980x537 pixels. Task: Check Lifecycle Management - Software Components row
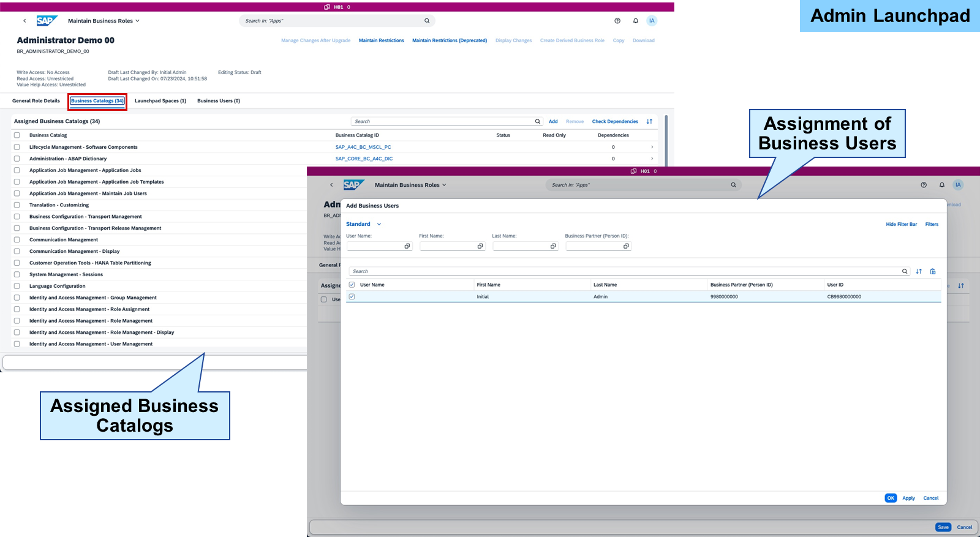17,147
